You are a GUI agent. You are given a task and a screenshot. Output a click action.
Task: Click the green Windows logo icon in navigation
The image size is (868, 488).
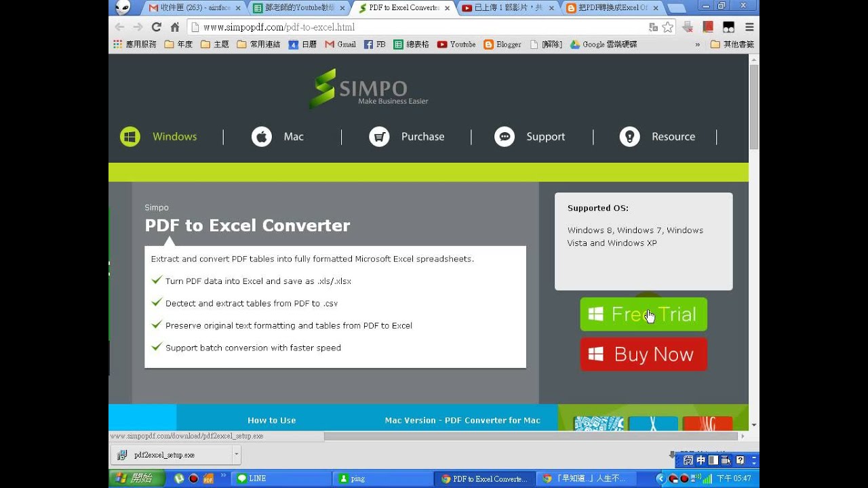click(130, 137)
